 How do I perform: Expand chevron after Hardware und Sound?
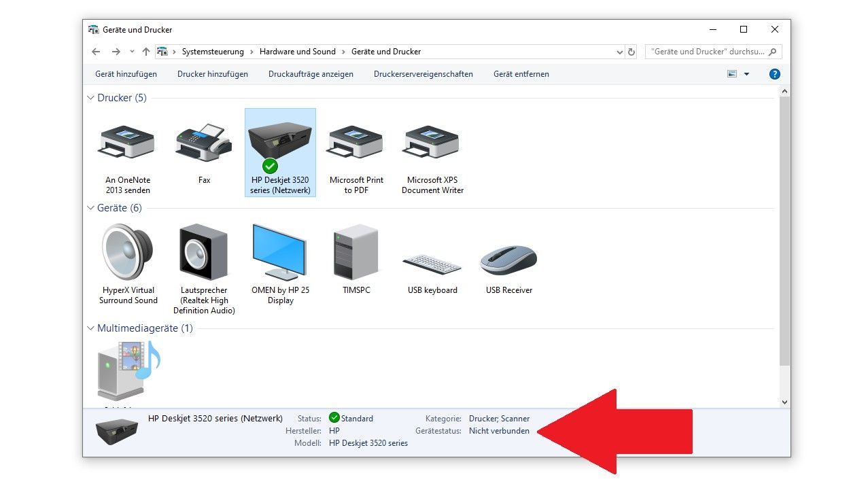(x=343, y=52)
